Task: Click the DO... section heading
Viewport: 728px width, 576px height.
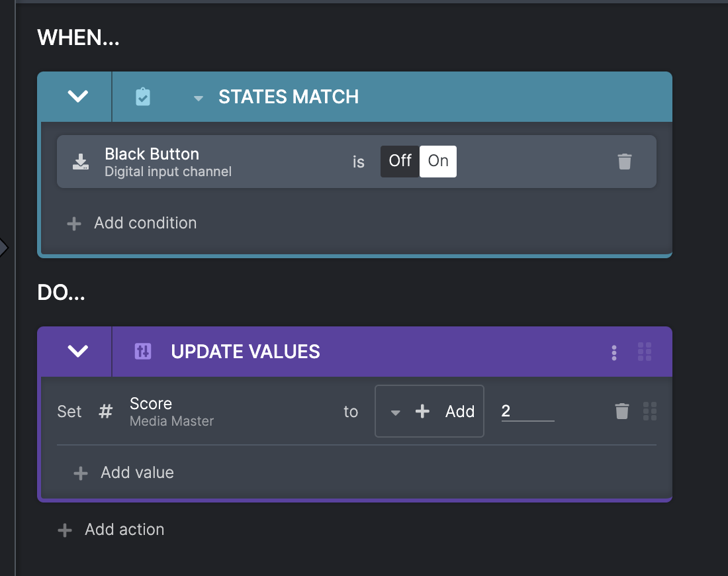Action: click(62, 293)
